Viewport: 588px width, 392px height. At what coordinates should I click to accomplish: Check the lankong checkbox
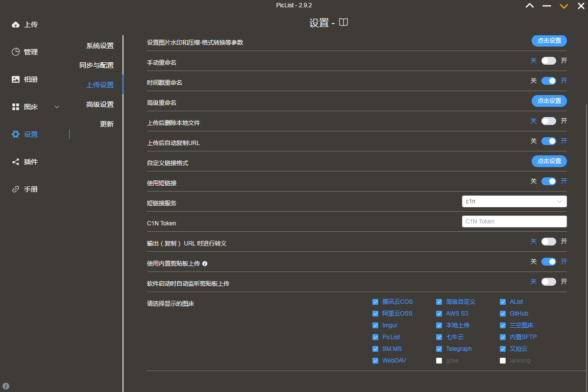pyautogui.click(x=503, y=361)
